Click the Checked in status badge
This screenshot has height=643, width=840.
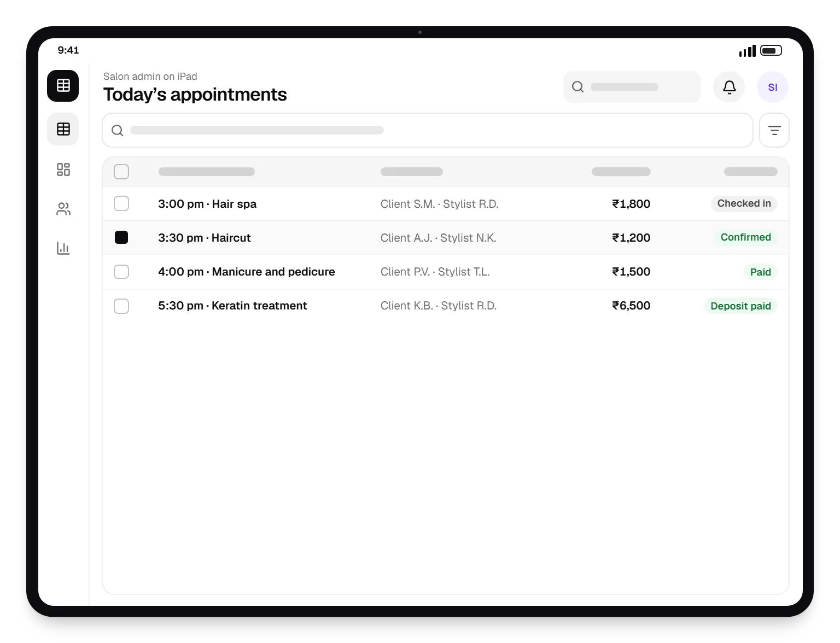click(744, 203)
